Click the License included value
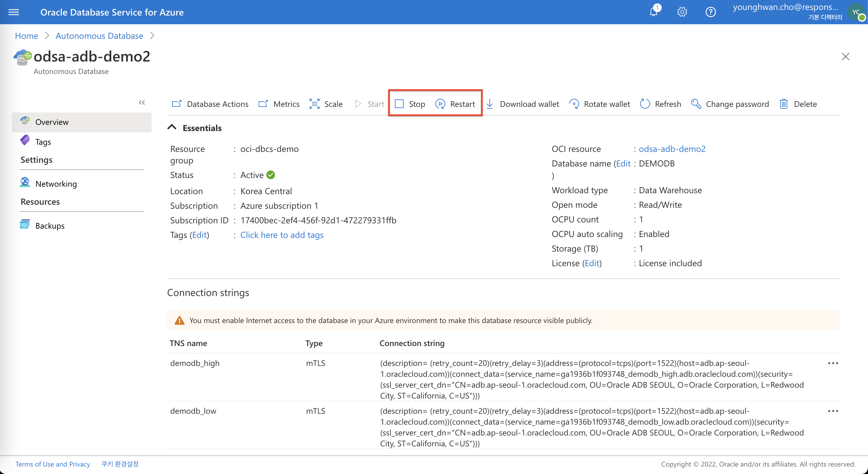 point(670,263)
